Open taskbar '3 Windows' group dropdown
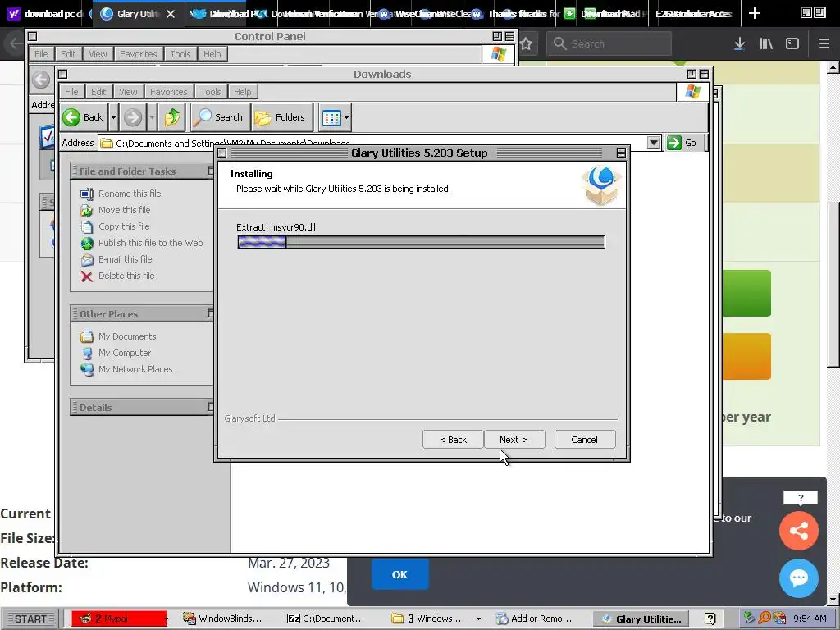 pos(478,619)
